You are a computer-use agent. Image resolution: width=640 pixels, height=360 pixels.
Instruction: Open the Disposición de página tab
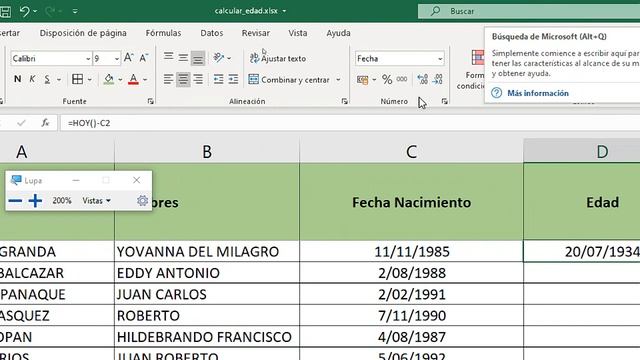click(83, 33)
